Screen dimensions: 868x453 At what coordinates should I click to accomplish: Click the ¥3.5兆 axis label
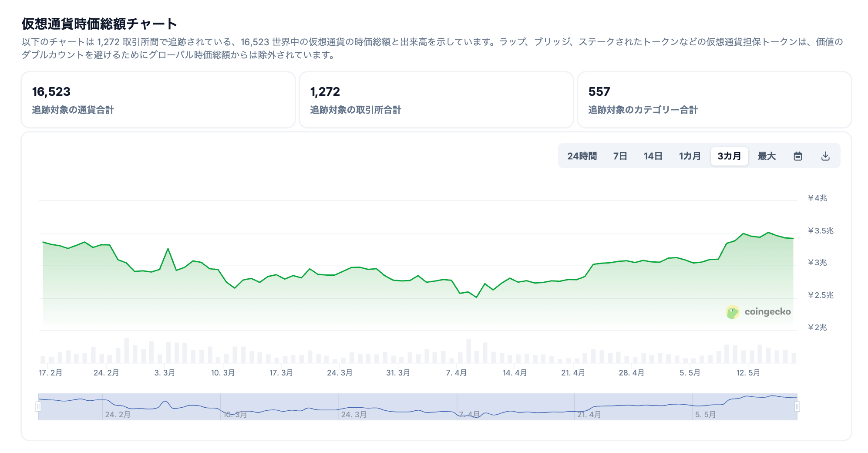pos(821,231)
